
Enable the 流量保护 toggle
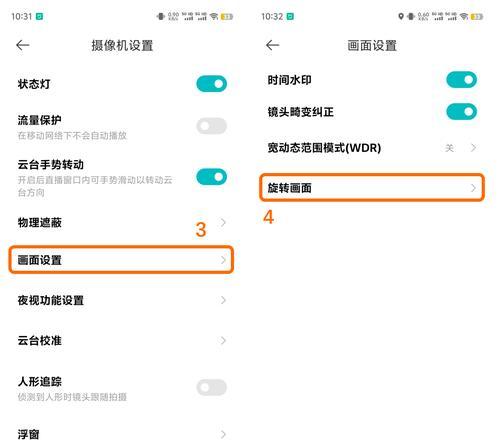212,126
